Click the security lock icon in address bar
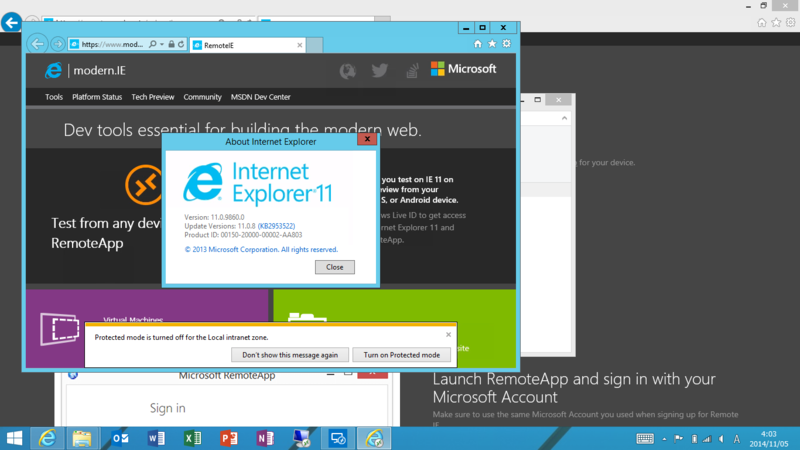The height and width of the screenshot is (450, 800). point(171,44)
